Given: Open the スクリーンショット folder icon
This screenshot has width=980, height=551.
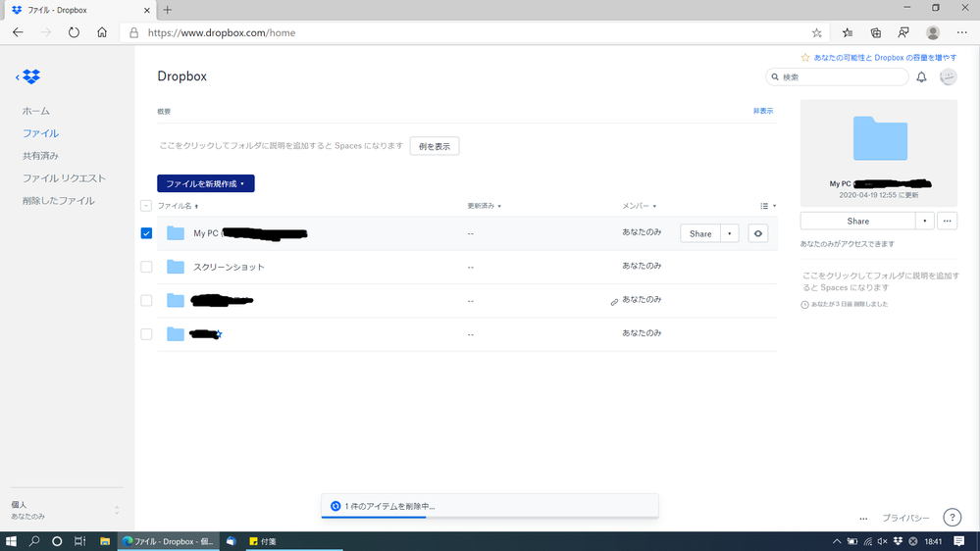Looking at the screenshot, I should (176, 267).
